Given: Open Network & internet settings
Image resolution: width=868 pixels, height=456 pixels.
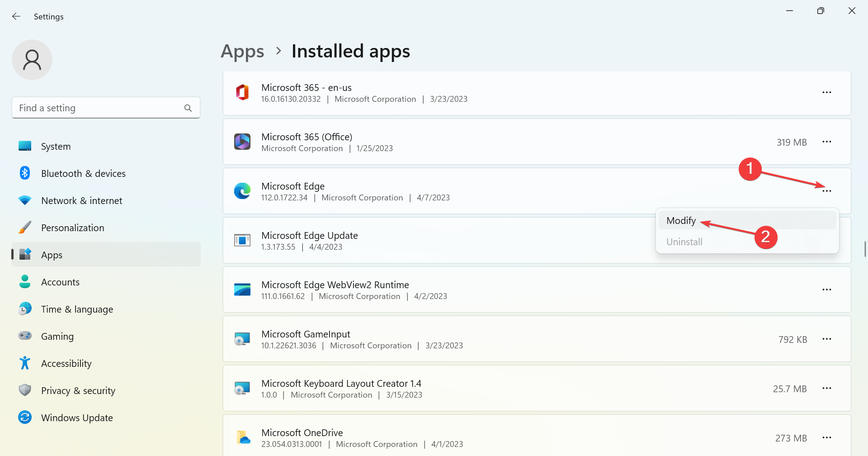Looking at the screenshot, I should point(106,200).
